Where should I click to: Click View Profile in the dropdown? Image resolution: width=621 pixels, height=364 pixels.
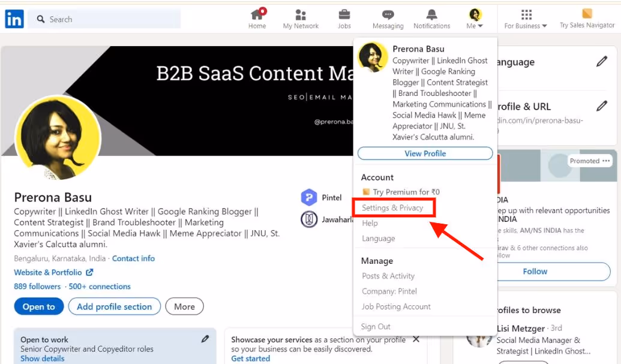coord(425,154)
